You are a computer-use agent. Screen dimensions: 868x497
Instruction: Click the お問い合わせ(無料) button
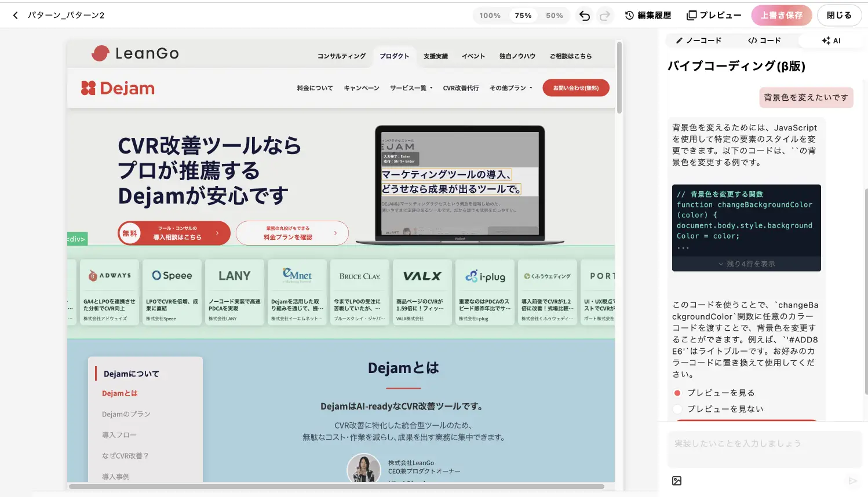[x=576, y=88]
